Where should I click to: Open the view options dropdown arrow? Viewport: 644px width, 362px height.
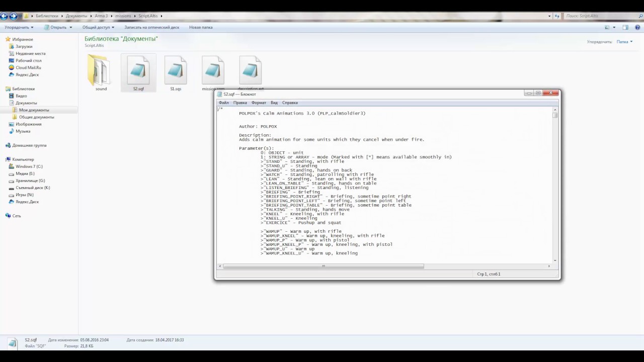point(614,27)
